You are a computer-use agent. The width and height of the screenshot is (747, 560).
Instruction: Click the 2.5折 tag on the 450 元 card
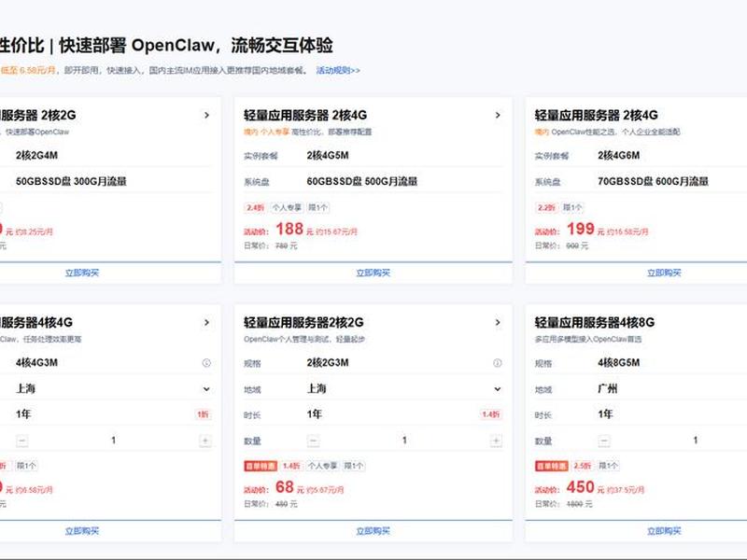(x=582, y=466)
